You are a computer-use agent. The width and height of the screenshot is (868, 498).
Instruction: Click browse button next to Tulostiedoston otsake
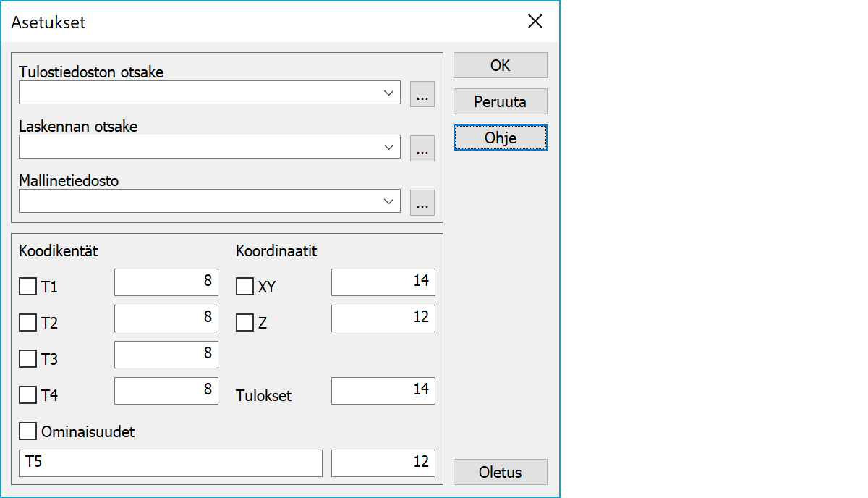coord(422,94)
